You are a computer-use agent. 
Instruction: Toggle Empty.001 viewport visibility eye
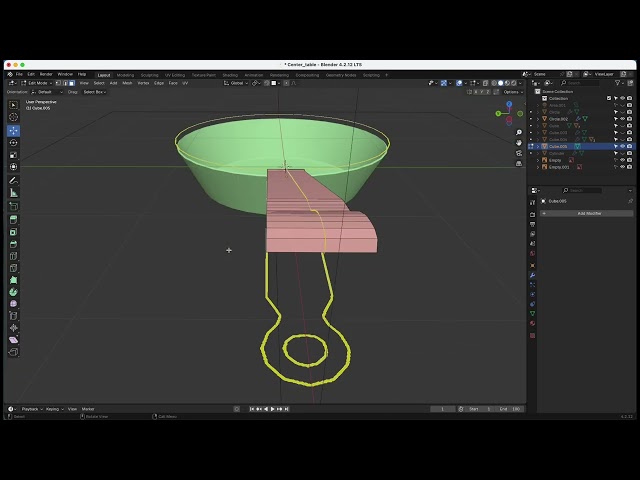tap(622, 167)
